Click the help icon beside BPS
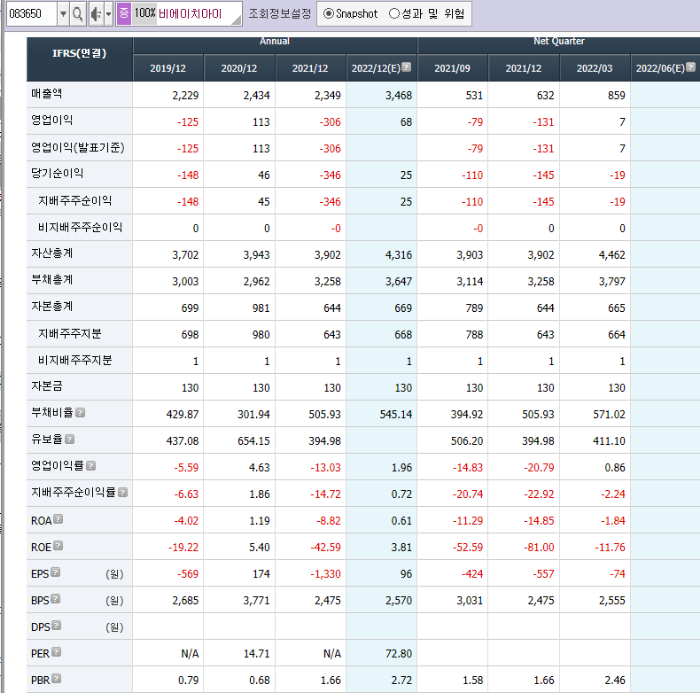Image resolution: width=700 pixels, height=693 pixels. [x=55, y=599]
